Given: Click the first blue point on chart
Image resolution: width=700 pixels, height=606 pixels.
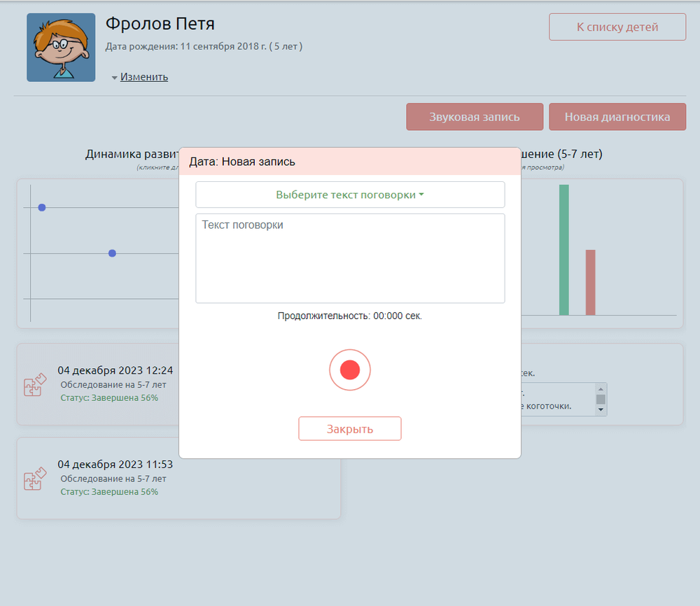Looking at the screenshot, I should tap(42, 207).
